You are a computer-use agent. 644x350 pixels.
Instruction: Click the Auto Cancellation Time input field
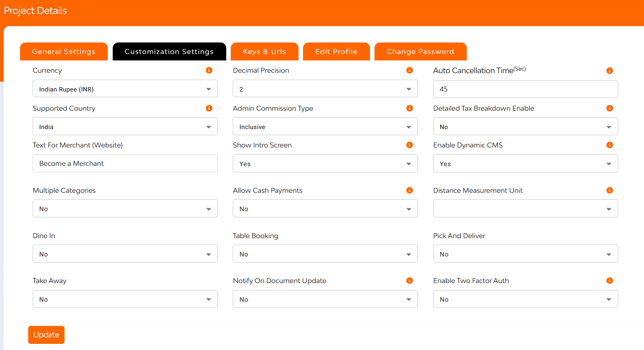[x=526, y=89]
